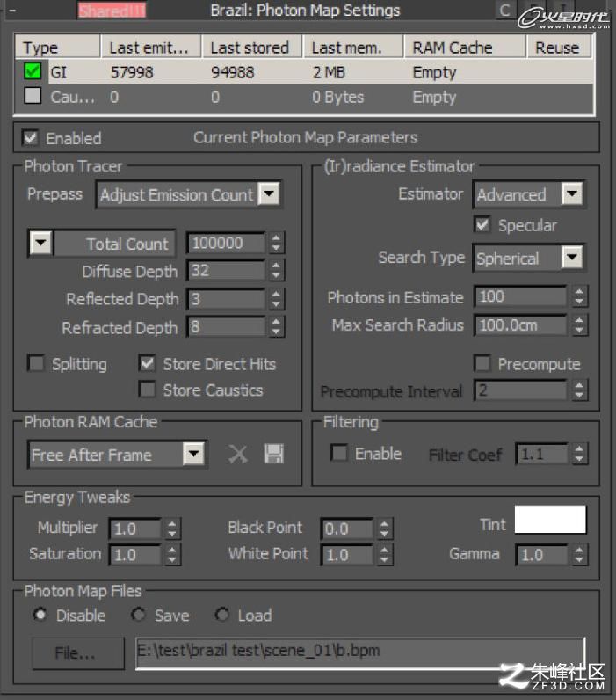Select the Save radio button
616x700 pixels.
(138, 615)
